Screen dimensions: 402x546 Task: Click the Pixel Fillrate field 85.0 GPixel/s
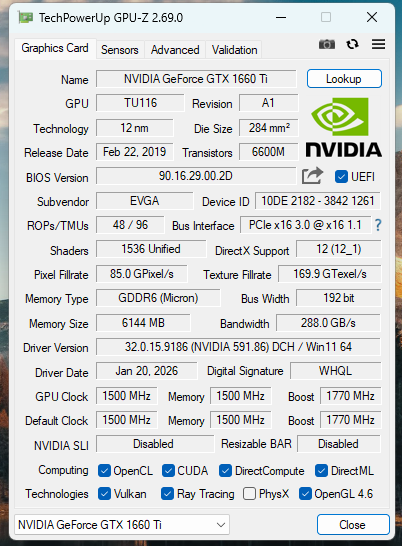[x=141, y=274]
